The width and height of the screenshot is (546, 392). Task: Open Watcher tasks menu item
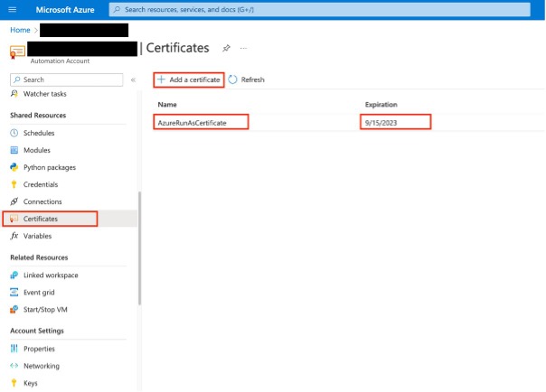(x=44, y=94)
